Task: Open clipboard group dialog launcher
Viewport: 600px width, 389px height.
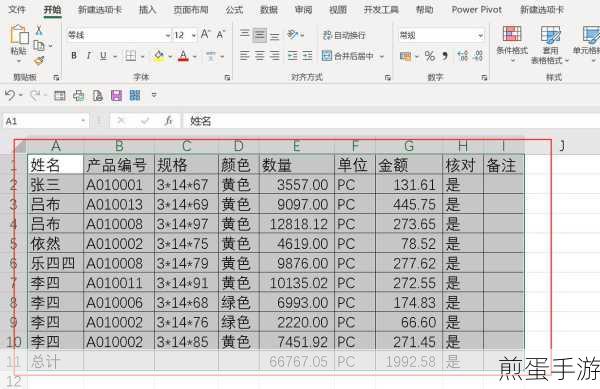Action: click(x=56, y=78)
